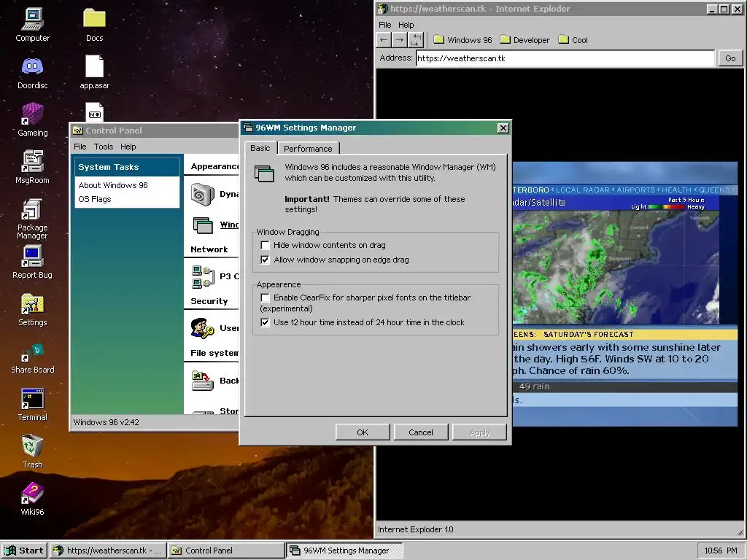The width and height of the screenshot is (747, 560).
Task: Click the taskbar clock showing 10:56 PM
Action: click(x=721, y=551)
